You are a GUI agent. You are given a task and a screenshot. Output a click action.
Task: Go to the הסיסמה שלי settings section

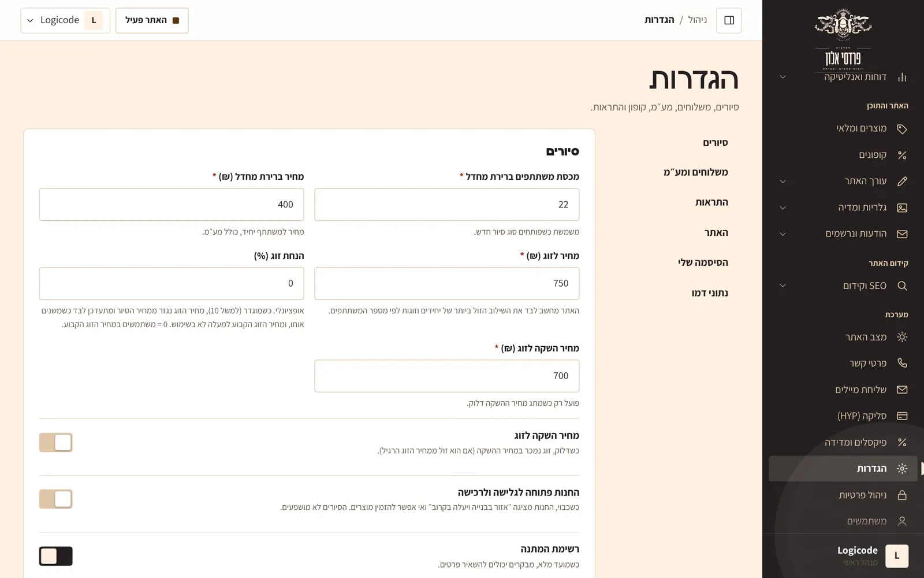pyautogui.click(x=703, y=262)
